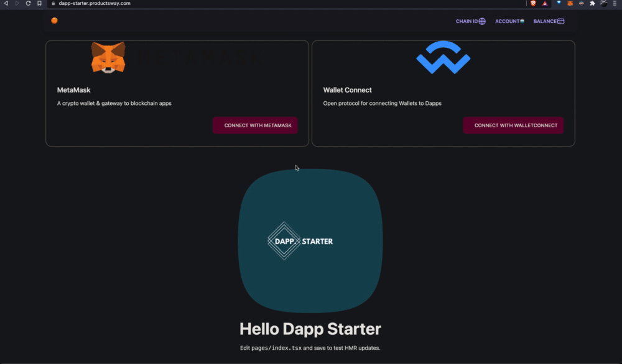Open Brave Shields lion icon
Viewport: 622px width, 364px height.
click(533, 3)
